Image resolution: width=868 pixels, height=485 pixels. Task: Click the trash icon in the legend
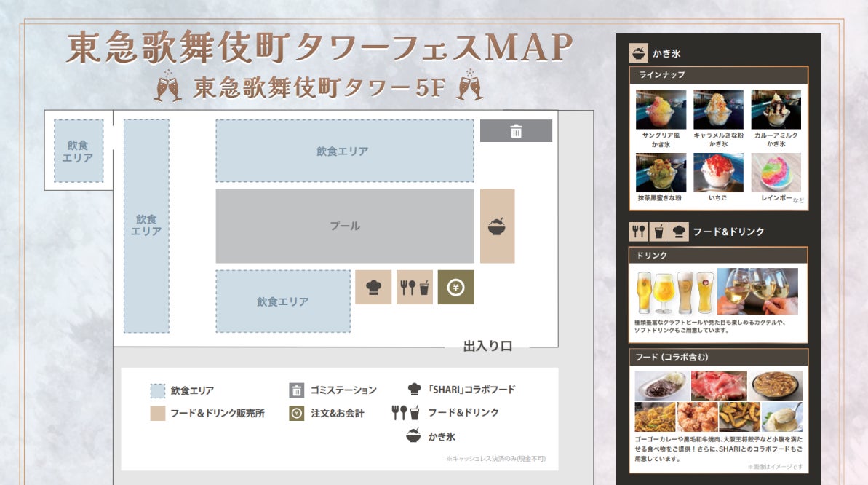click(x=297, y=390)
